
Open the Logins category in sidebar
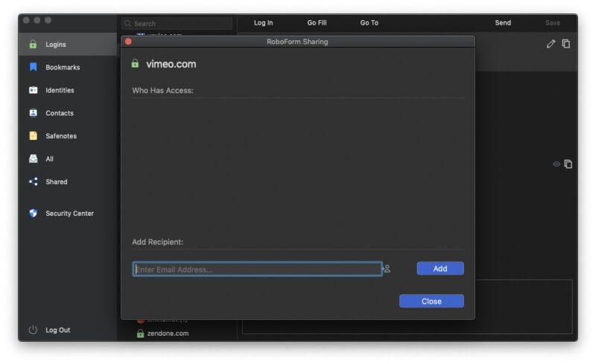point(68,45)
